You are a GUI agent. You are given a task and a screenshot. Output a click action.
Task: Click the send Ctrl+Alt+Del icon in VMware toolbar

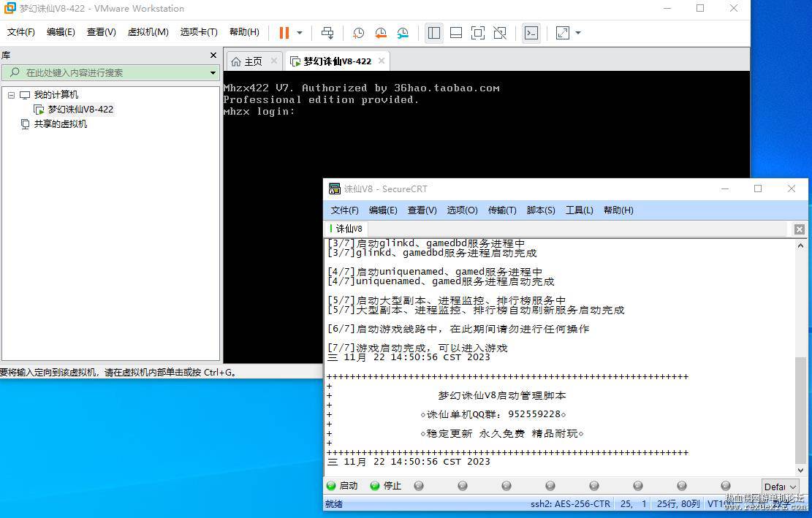327,33
